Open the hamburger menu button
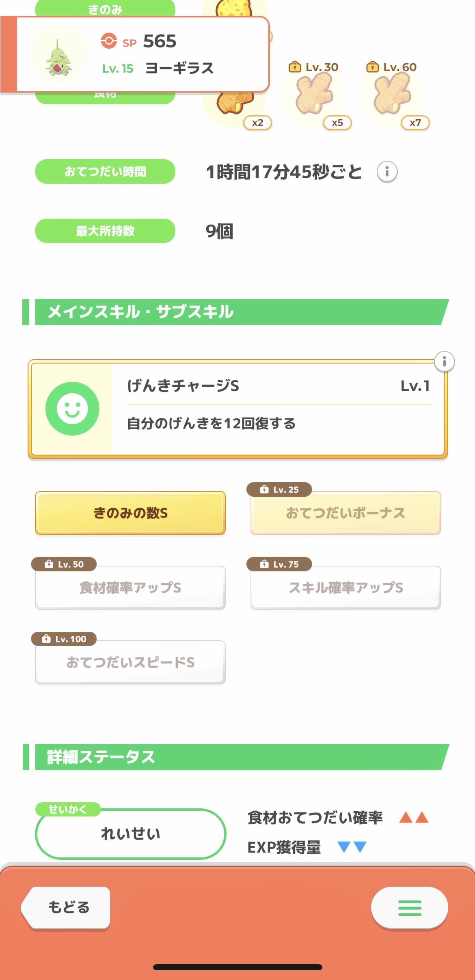The width and height of the screenshot is (475, 980). coord(409,908)
